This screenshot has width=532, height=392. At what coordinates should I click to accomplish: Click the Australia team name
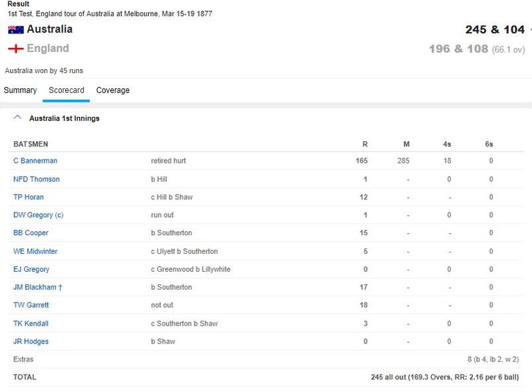click(49, 29)
